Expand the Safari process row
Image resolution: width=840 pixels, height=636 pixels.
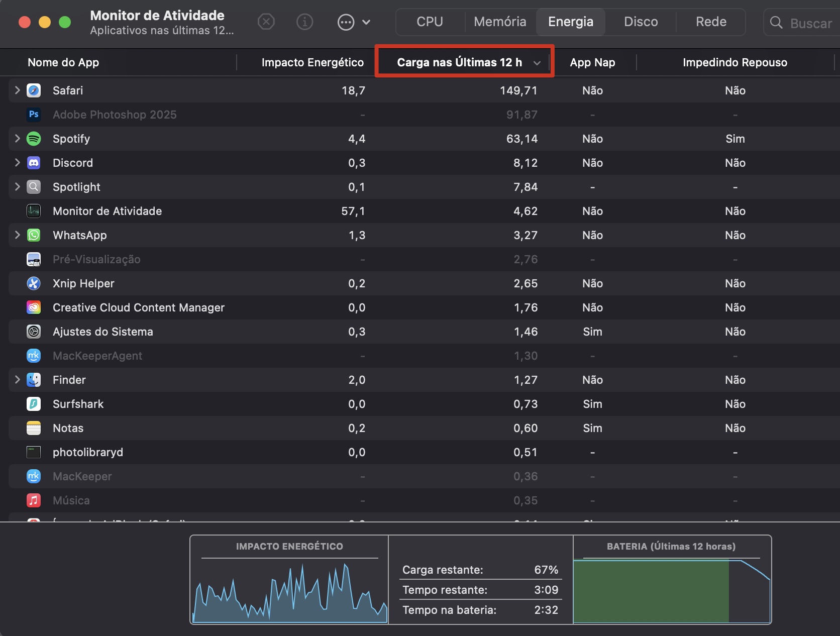pos(17,90)
